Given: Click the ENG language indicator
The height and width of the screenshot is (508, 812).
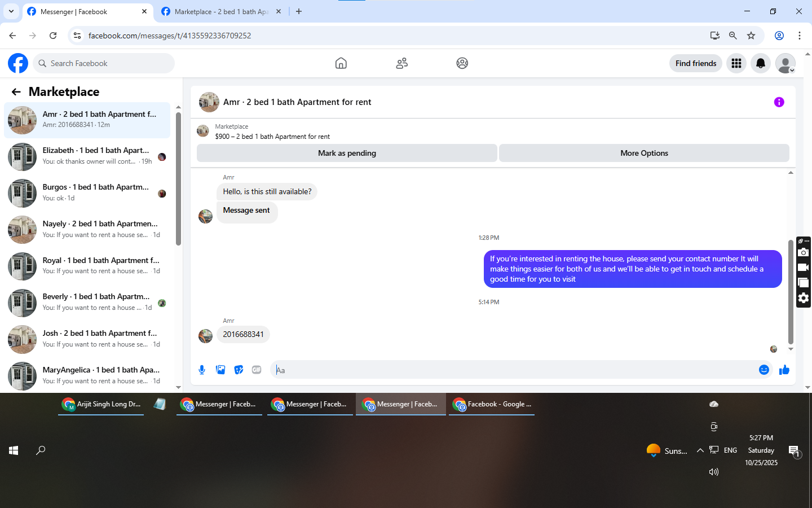Looking at the screenshot, I should pos(730,450).
